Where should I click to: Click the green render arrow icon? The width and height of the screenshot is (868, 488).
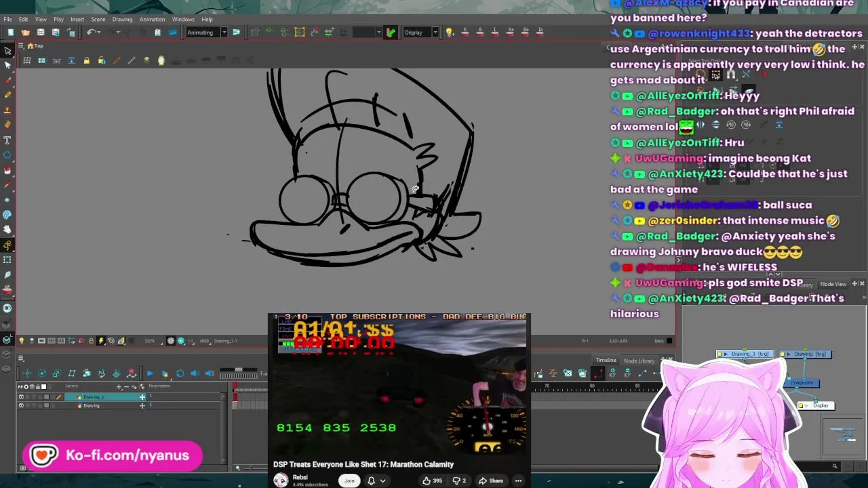click(x=391, y=33)
